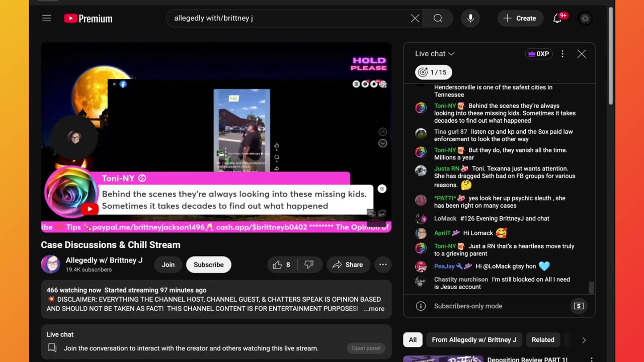Screen dimensions: 644x362
Task: Select From Allegedly w/ Brittney J chip
Action: 474,340
